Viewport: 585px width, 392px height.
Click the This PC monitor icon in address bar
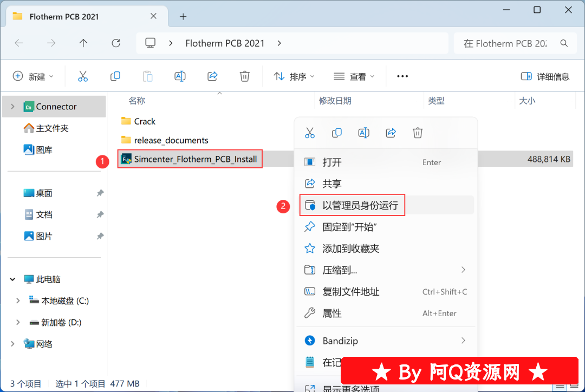tap(151, 43)
